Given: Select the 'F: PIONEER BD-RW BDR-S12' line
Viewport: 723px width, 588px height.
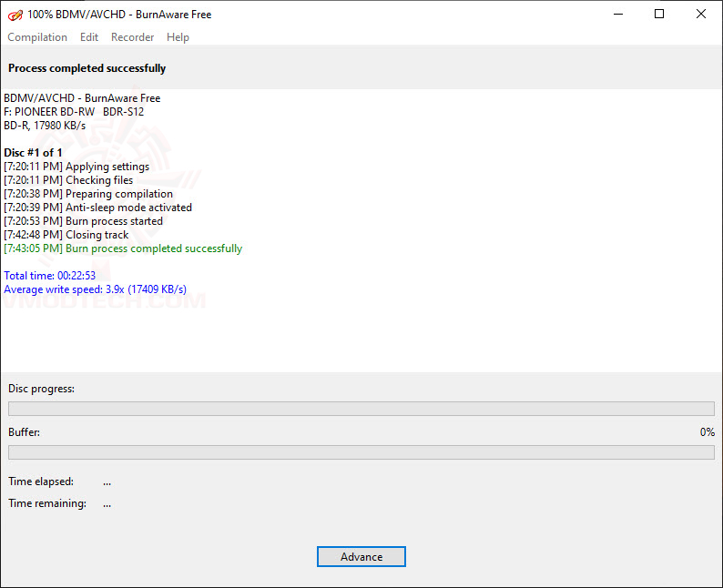Looking at the screenshot, I should pos(74,112).
